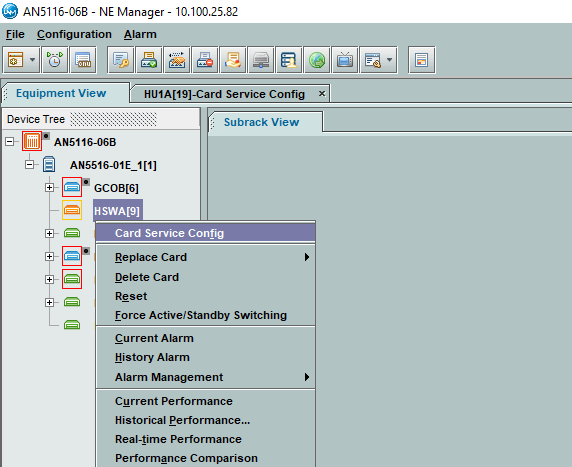572x467 pixels.
Task: Click the Device Tree panel header
Action: pyautogui.click(x=101, y=119)
